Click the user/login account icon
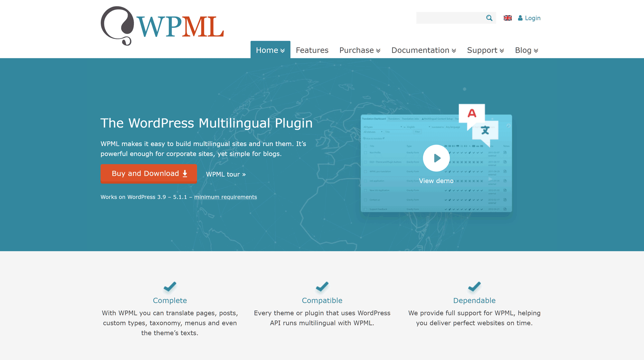Viewport: 644px width, 360px height. click(520, 18)
